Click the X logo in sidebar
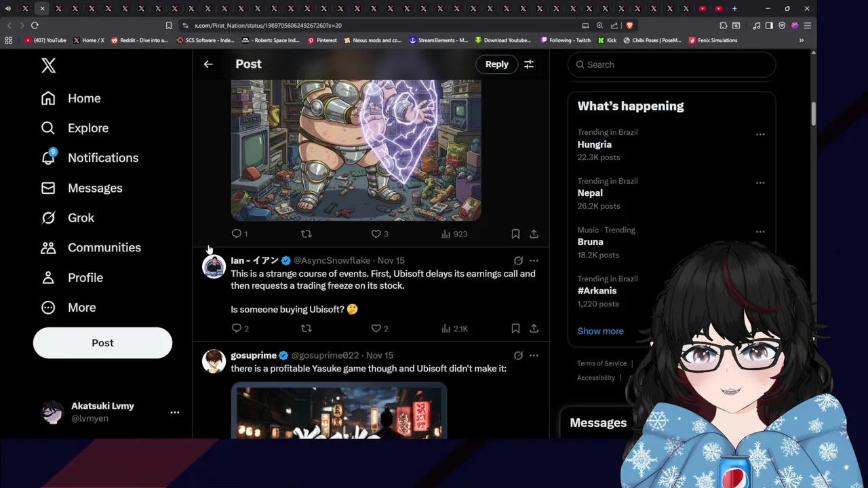 coord(48,65)
